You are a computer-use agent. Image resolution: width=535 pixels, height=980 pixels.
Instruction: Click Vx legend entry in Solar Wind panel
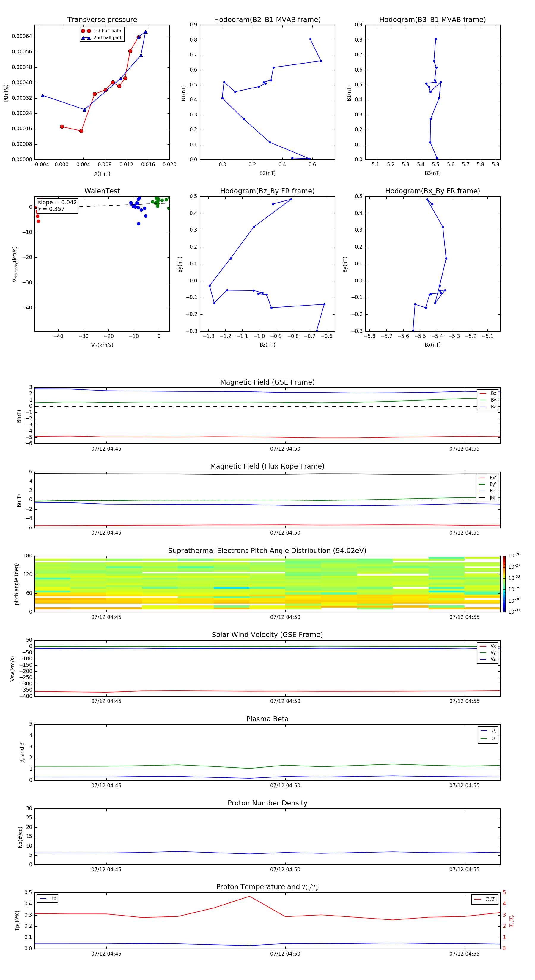click(488, 646)
